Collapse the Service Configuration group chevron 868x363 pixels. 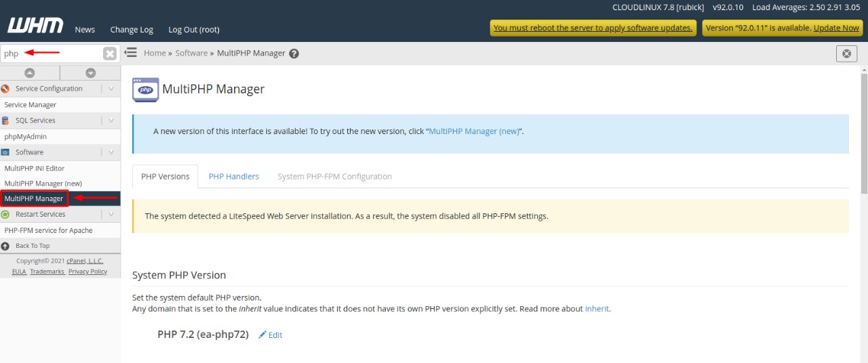[x=111, y=89]
